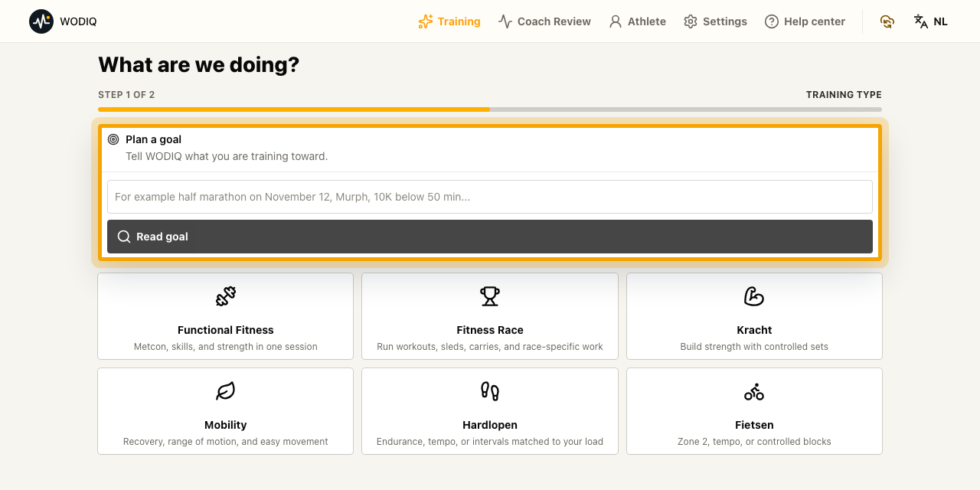Click the sparkle icon beside Training
This screenshot has height=490, width=980.
(x=426, y=21)
